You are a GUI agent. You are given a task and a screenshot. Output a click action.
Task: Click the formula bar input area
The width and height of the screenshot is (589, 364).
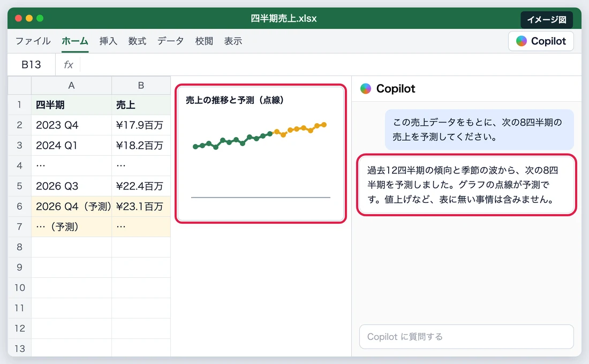(330, 65)
